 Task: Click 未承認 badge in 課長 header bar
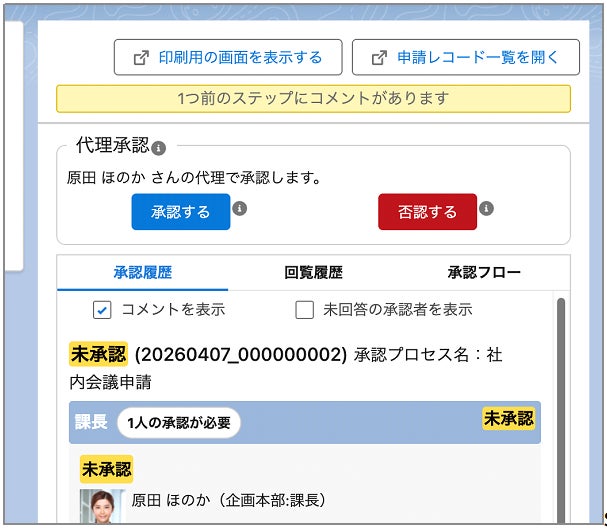pyautogui.click(x=509, y=419)
